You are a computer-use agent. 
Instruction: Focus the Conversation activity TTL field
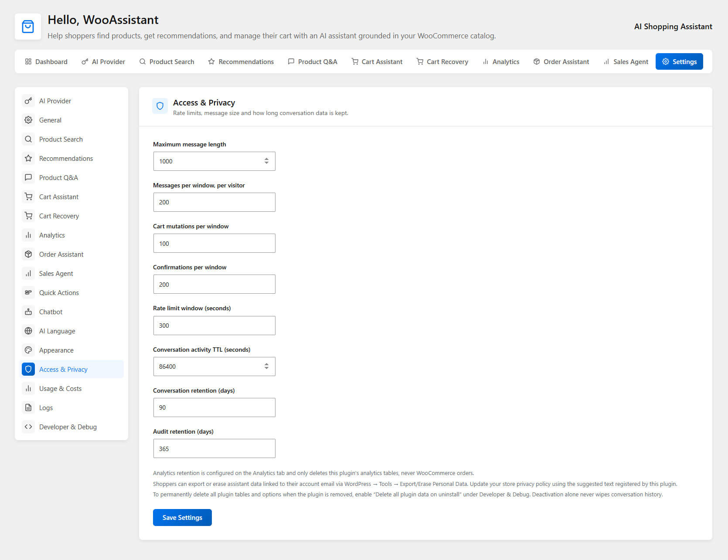(214, 367)
